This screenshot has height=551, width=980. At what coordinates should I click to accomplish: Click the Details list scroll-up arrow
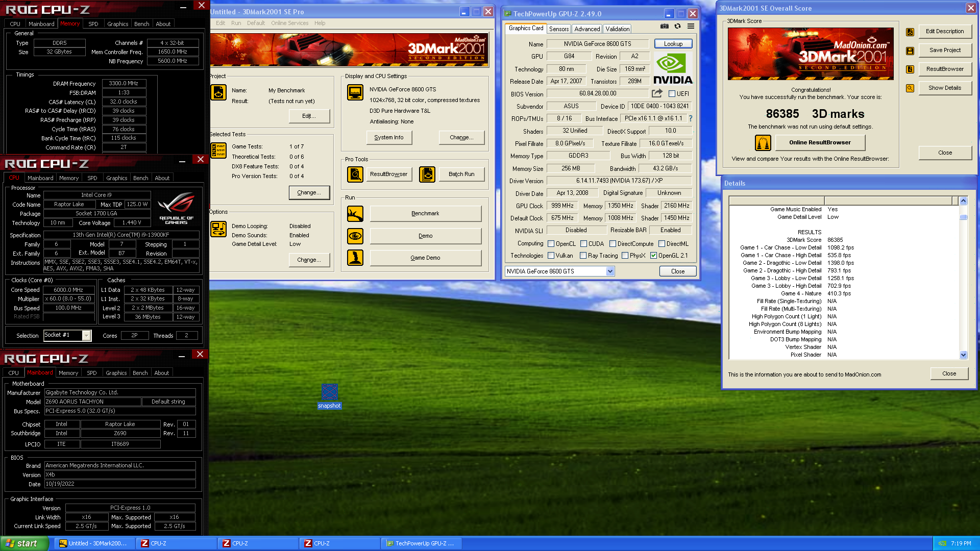963,201
